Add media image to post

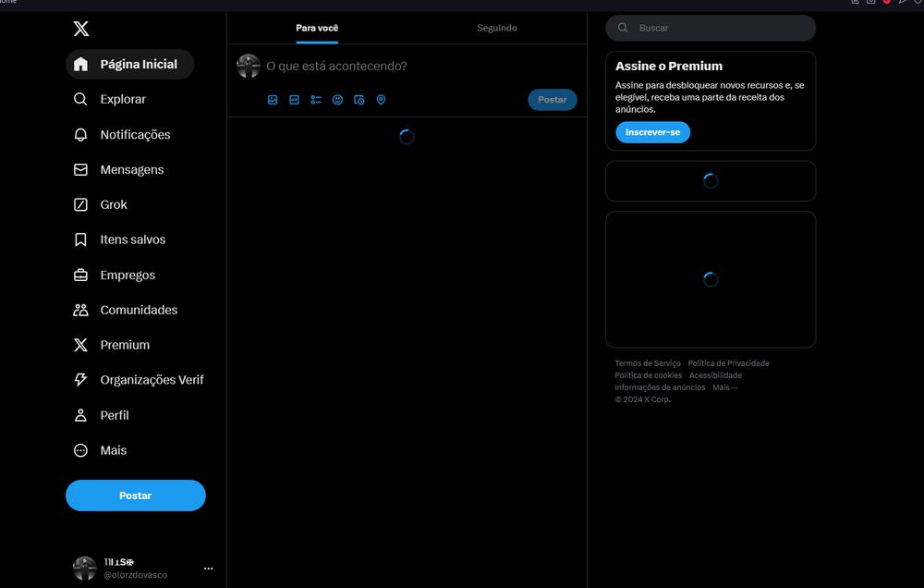pos(273,100)
